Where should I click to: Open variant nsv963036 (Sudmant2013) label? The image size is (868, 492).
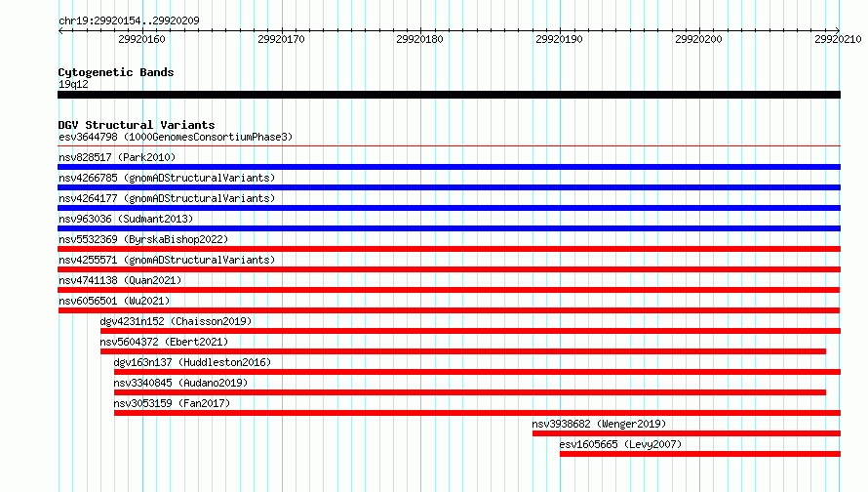tap(126, 219)
